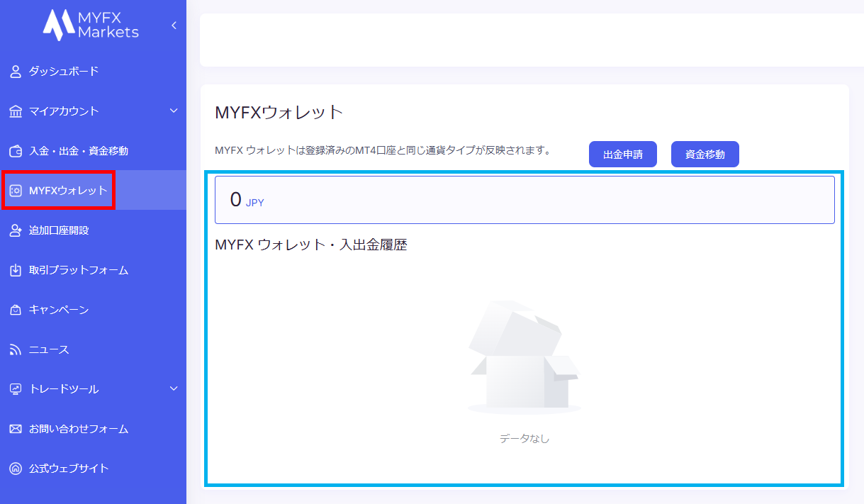Click the お問い合わせフォーム envelope icon
The width and height of the screenshot is (864, 504).
16,429
